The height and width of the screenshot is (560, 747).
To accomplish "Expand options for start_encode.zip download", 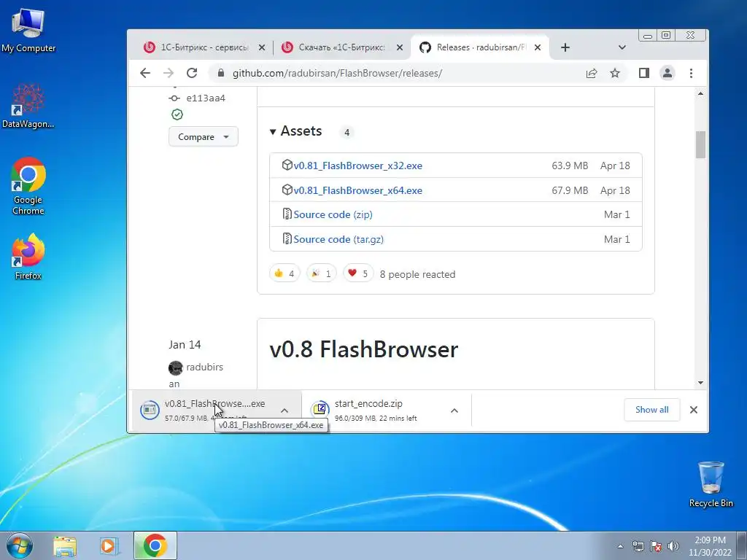I will tap(454, 411).
